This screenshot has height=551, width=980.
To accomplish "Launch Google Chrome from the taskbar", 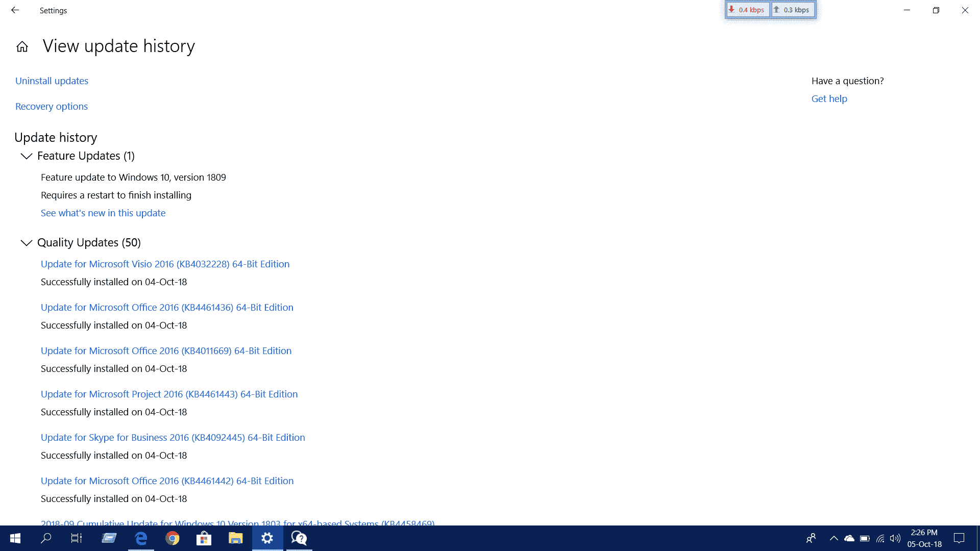I will coord(173,538).
